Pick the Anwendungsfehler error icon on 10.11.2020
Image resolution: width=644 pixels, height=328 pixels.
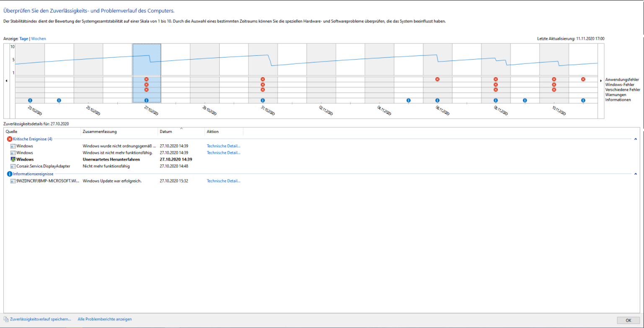pyautogui.click(x=554, y=79)
